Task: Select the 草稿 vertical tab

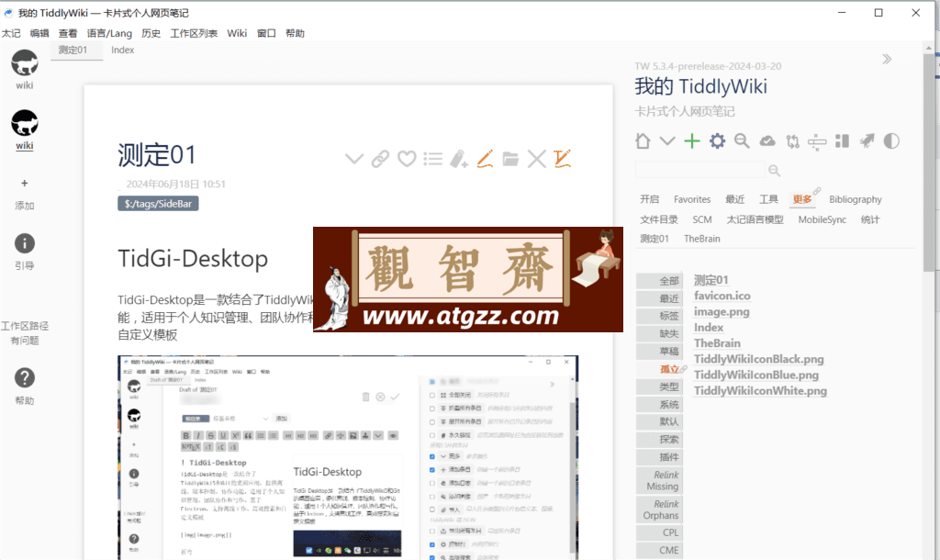Action: 659,352
